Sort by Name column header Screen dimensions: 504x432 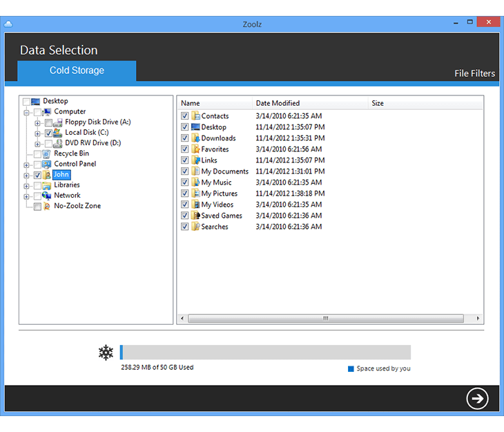point(215,103)
